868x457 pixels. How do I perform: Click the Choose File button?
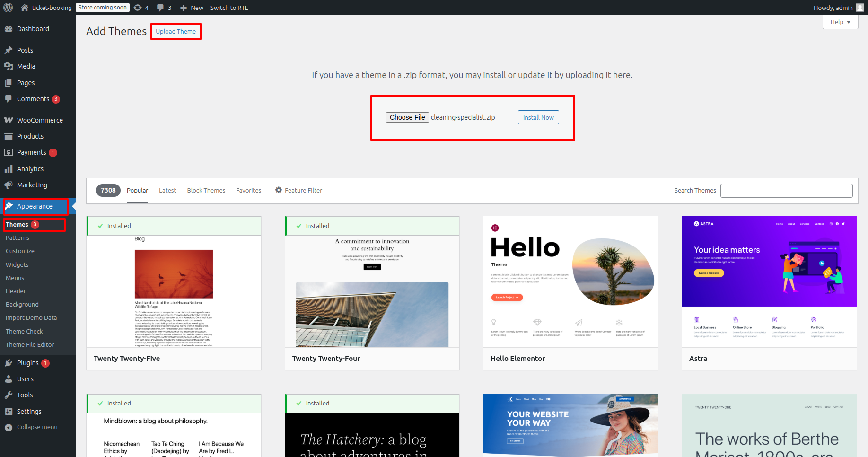pyautogui.click(x=407, y=117)
